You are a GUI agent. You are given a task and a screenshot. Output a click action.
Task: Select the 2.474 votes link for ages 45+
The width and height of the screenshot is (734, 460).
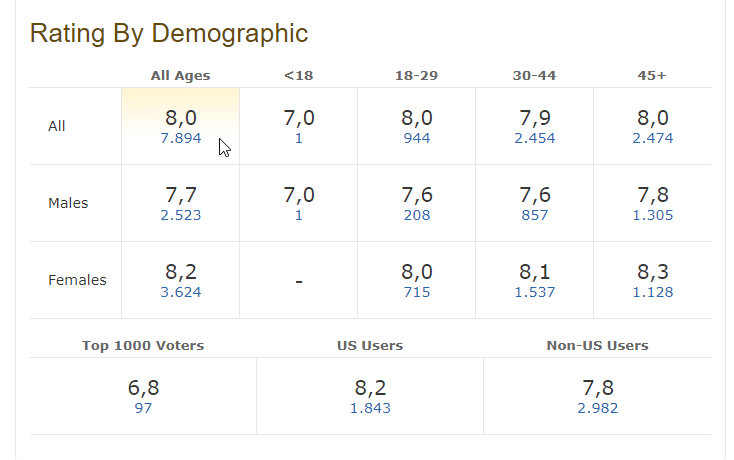(653, 138)
